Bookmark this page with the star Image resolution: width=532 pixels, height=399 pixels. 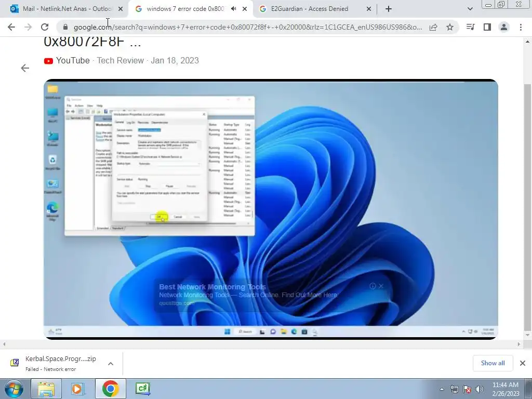pyautogui.click(x=450, y=27)
